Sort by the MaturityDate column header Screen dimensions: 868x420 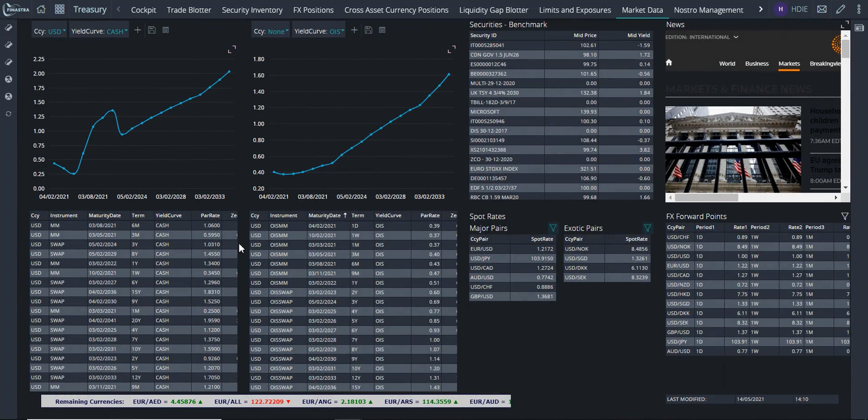click(x=324, y=215)
